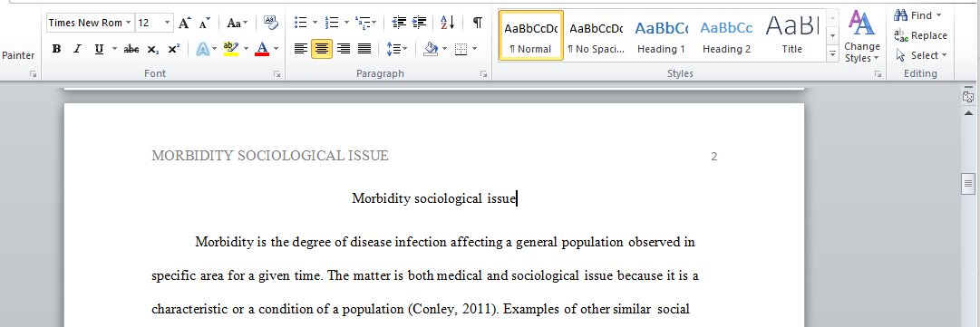980x327 pixels.
Task: Click scrollbar up arrow
Action: (x=968, y=113)
